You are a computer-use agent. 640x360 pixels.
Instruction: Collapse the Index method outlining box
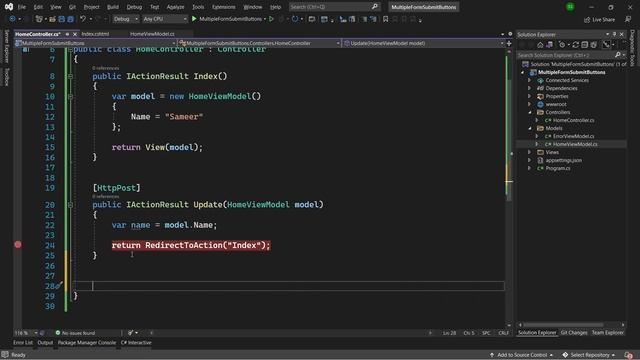click(x=70, y=76)
